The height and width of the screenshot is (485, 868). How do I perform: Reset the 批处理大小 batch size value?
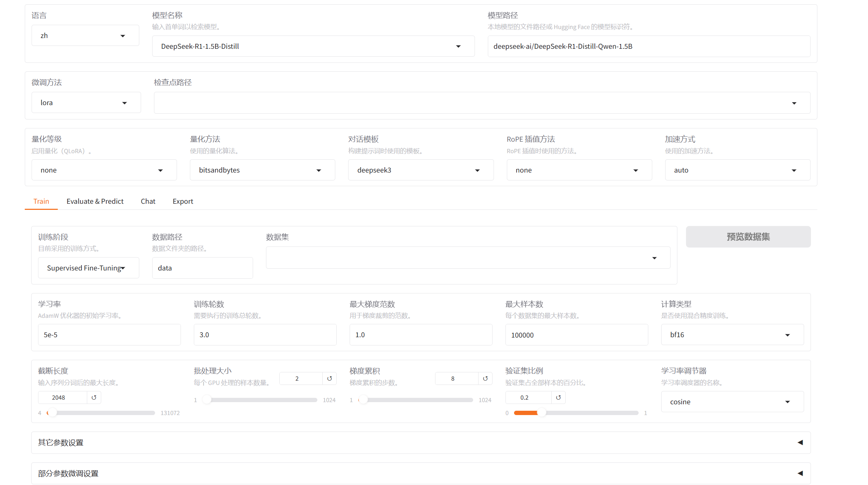coord(329,378)
